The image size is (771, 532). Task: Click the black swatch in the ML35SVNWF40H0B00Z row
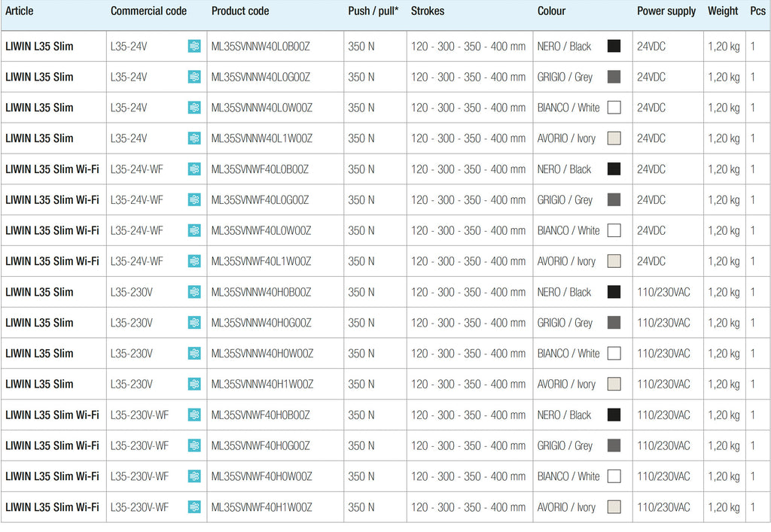(614, 415)
